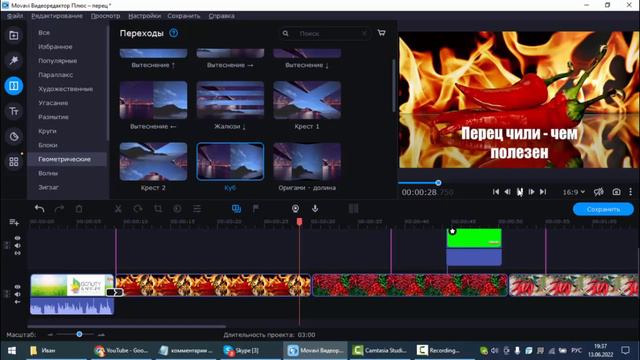Image resolution: width=640 pixels, height=360 pixels.
Task: Select the Параллакс category
Action: (56, 75)
